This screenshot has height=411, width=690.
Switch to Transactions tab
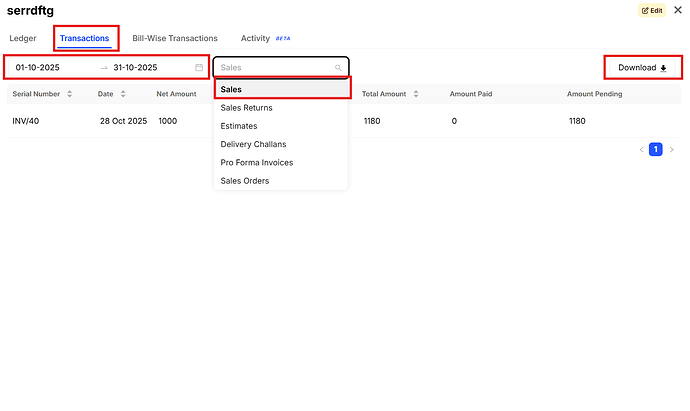pyautogui.click(x=84, y=38)
